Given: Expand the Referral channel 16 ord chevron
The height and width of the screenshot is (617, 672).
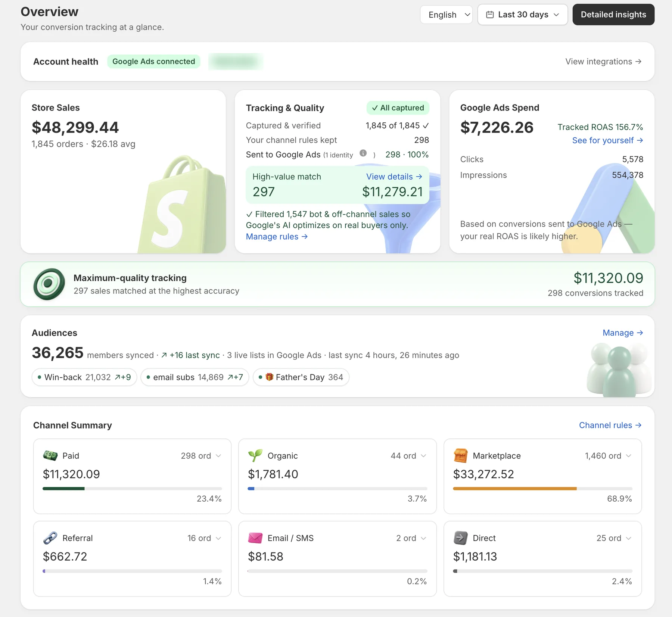Looking at the screenshot, I should click(x=218, y=538).
